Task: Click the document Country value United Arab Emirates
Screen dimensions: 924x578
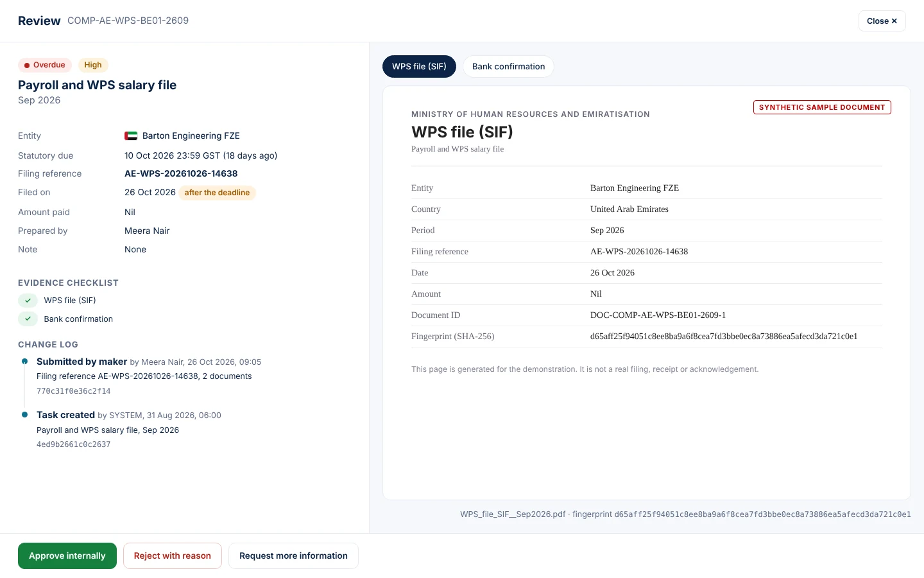Action: pos(629,209)
